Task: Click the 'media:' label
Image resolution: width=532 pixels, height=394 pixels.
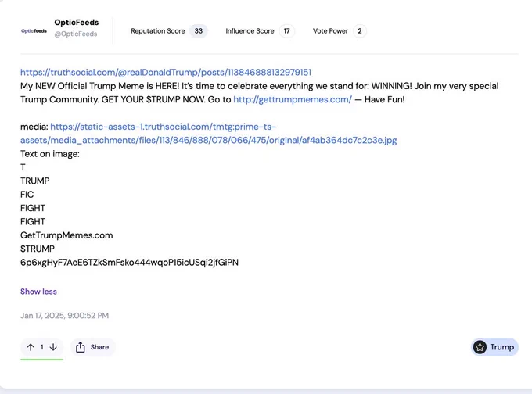Action: click(x=34, y=127)
